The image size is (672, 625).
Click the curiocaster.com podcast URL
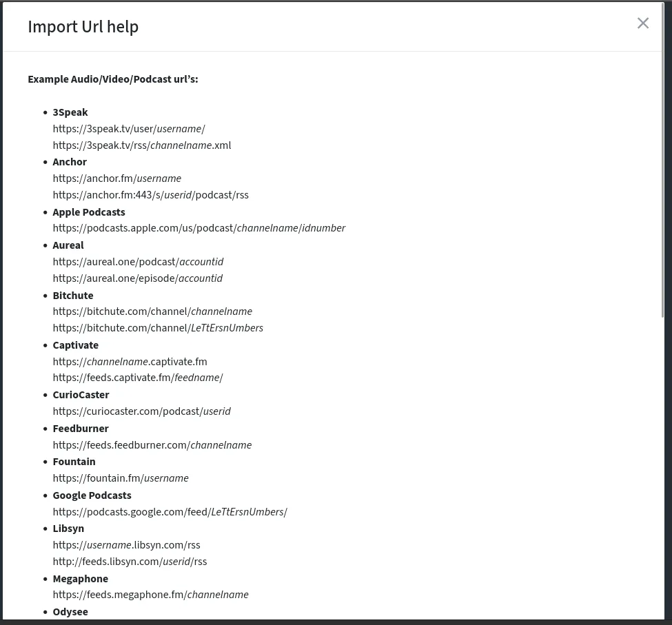pyautogui.click(x=142, y=411)
